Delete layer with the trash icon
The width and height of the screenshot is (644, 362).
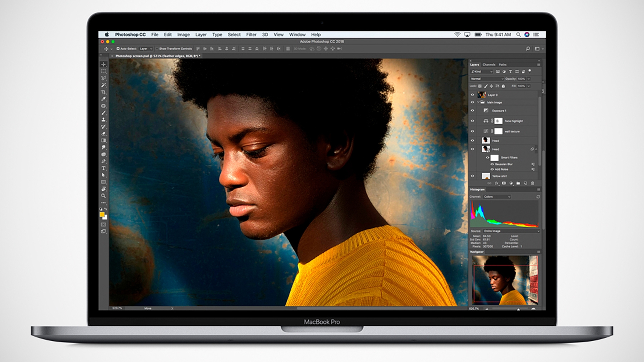pos(533,183)
